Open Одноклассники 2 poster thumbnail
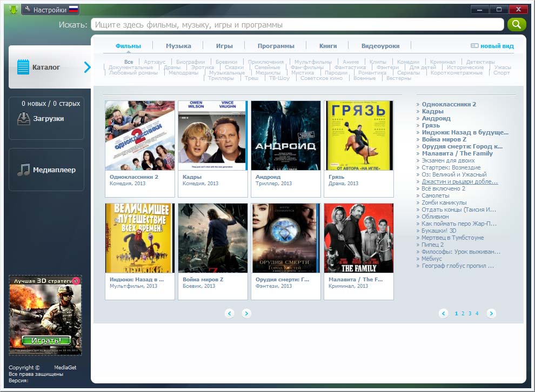 [x=140, y=136]
